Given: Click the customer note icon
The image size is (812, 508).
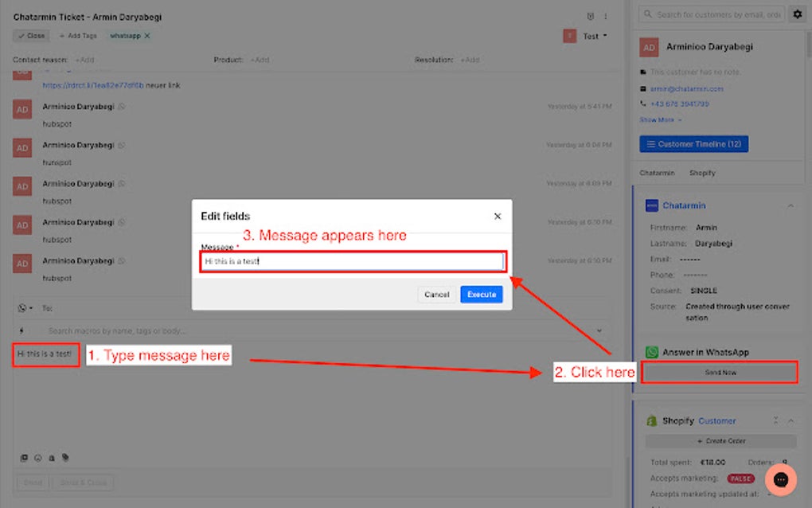Looking at the screenshot, I should tap(643, 72).
